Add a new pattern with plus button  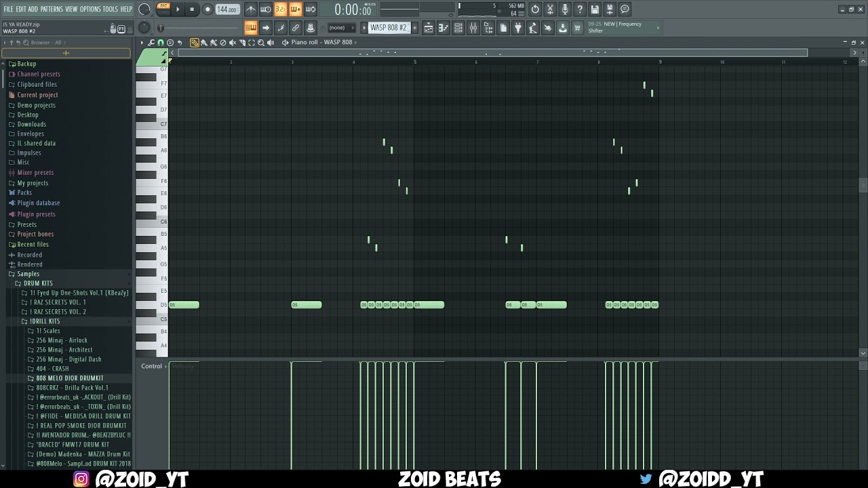click(414, 28)
